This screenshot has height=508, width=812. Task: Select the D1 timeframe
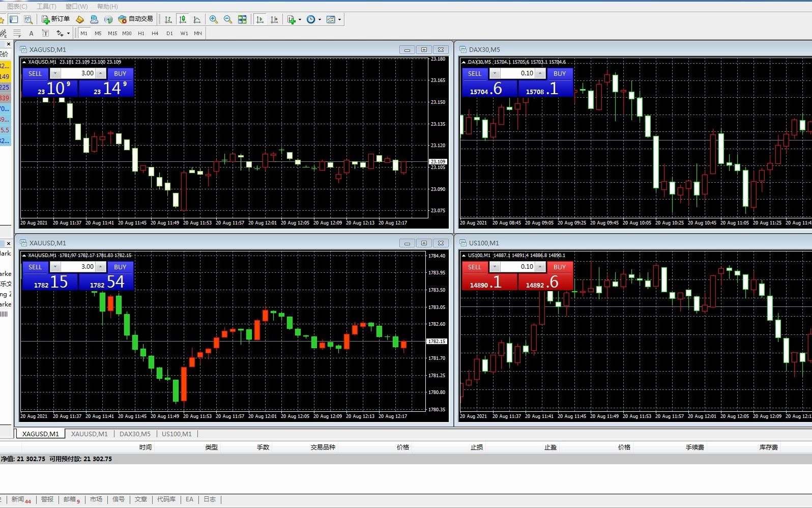169,33
